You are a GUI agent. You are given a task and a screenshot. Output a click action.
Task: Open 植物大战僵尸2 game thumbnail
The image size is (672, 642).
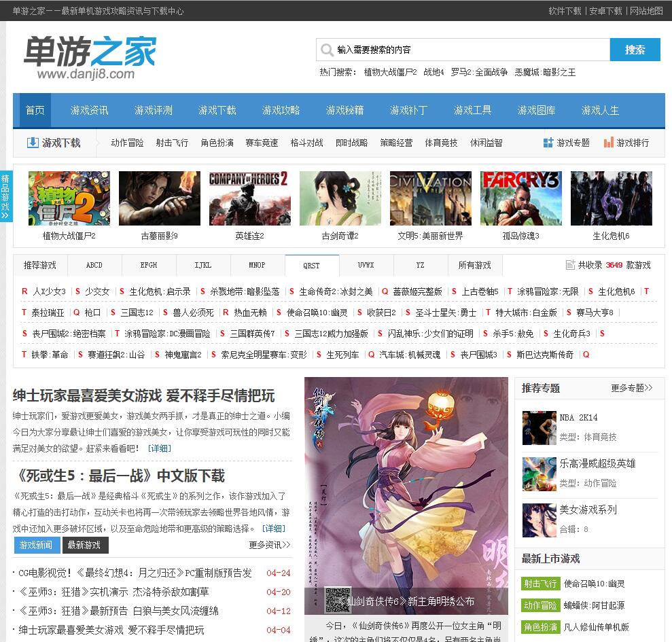point(69,198)
